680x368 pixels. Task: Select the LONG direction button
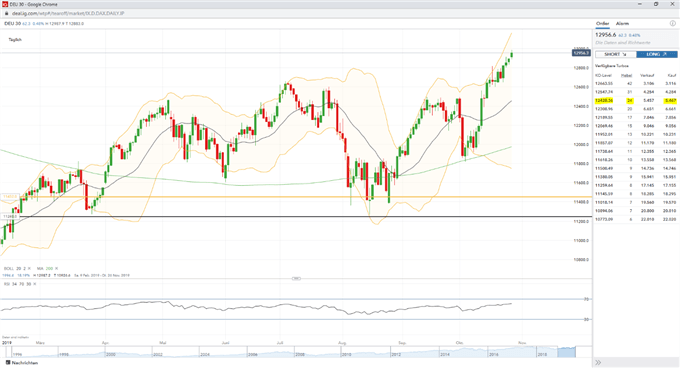[657, 54]
